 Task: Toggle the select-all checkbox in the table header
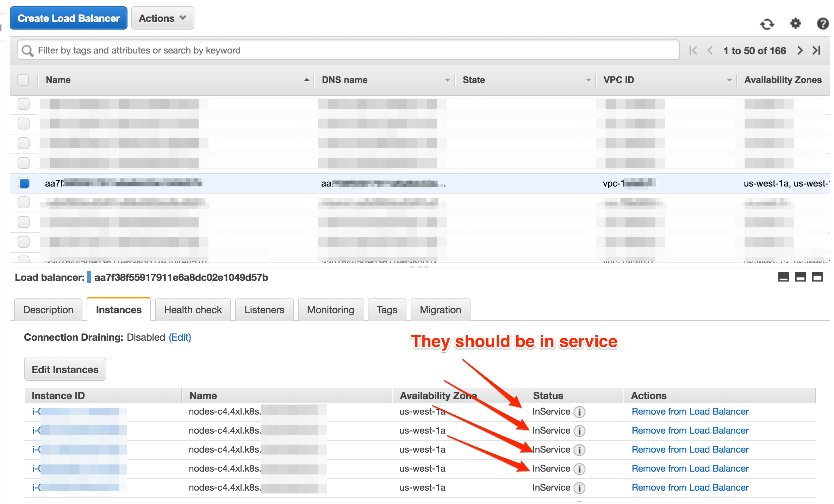point(23,80)
